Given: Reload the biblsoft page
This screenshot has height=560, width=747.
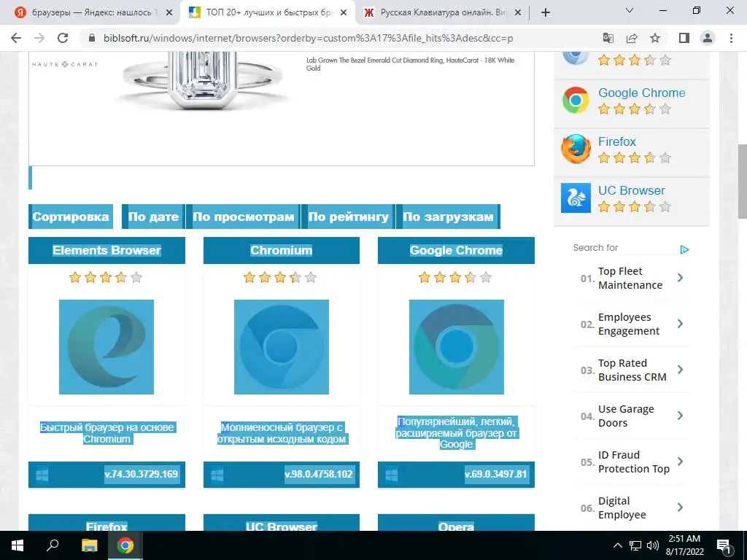Looking at the screenshot, I should 63,38.
